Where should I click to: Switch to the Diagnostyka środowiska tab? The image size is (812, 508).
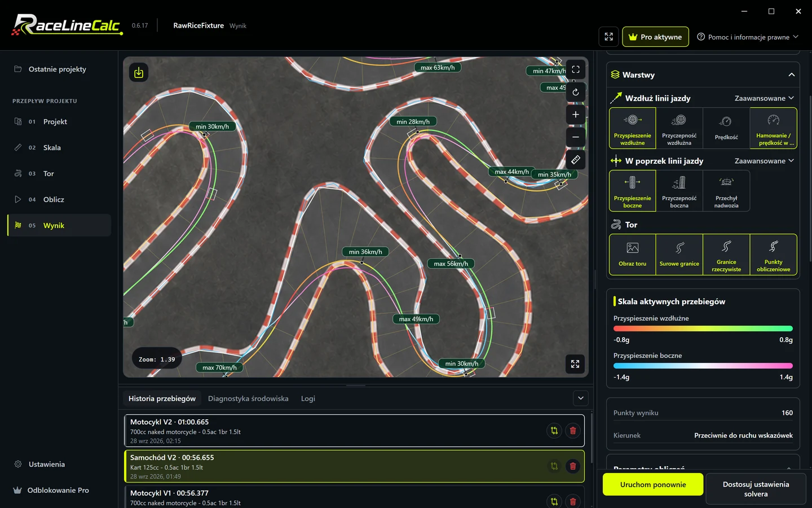pyautogui.click(x=248, y=398)
